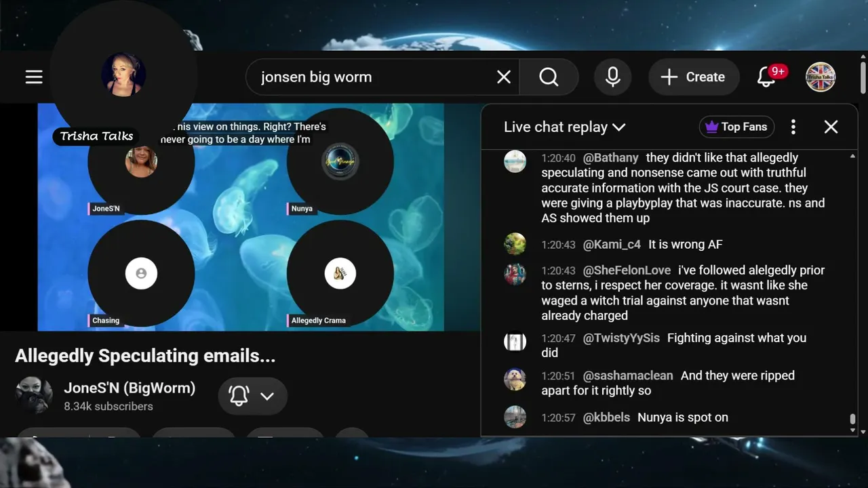Click the Trisha Talks webcam overlay circle
Screen dimensions: 868x488
123,75
